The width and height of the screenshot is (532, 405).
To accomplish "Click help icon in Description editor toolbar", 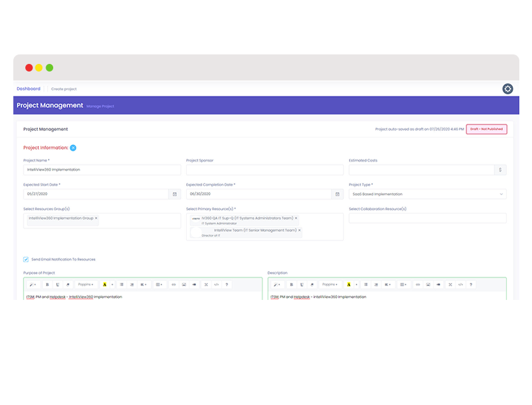I will click(471, 285).
